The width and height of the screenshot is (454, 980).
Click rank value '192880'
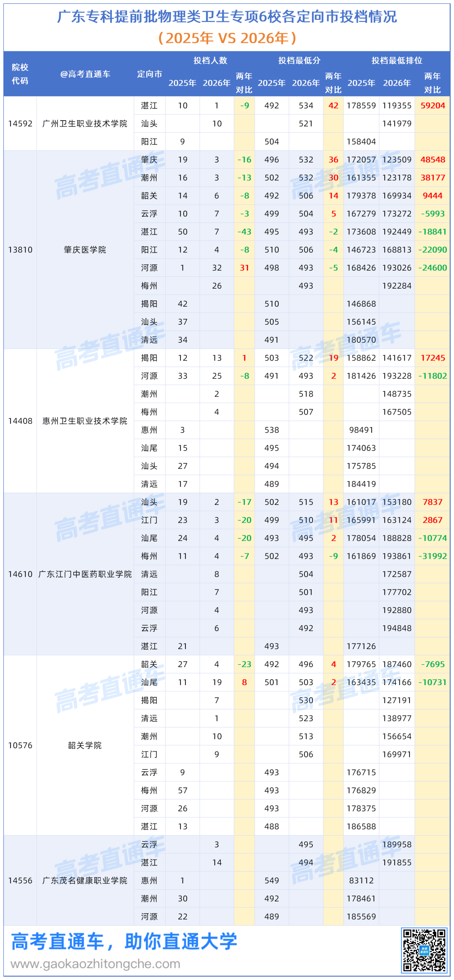(397, 610)
